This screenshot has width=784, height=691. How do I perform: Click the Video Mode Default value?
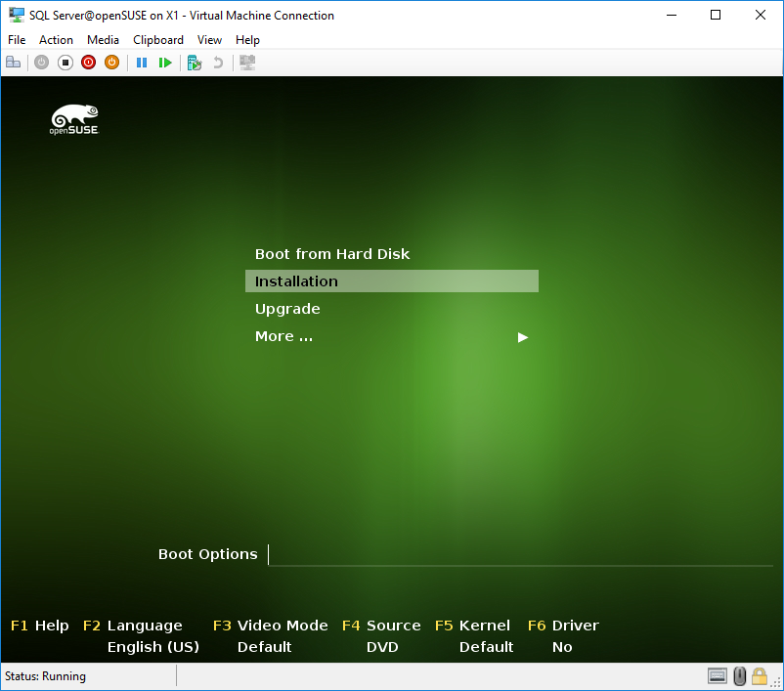265,647
